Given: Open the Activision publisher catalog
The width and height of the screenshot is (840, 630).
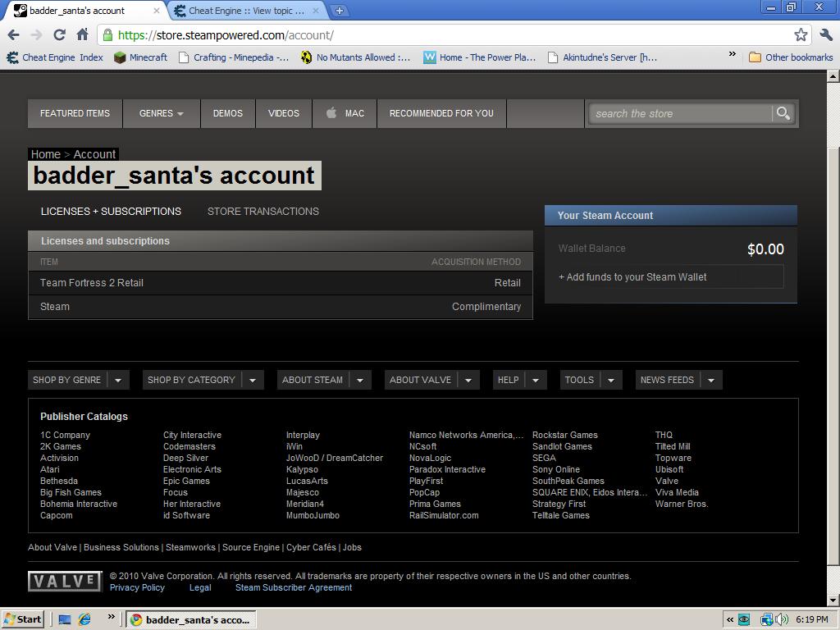Looking at the screenshot, I should click(59, 458).
